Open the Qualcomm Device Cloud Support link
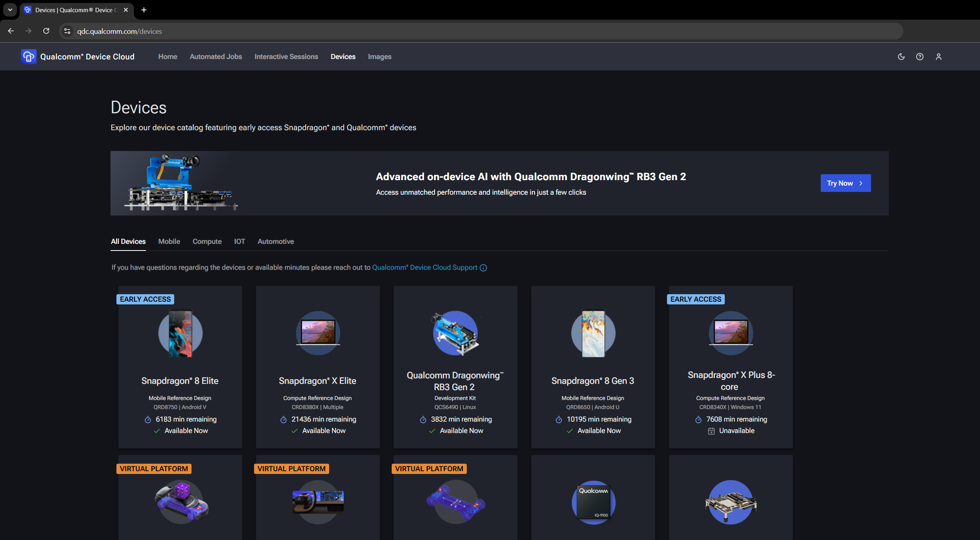Screen dimensions: 980x540 425,267
